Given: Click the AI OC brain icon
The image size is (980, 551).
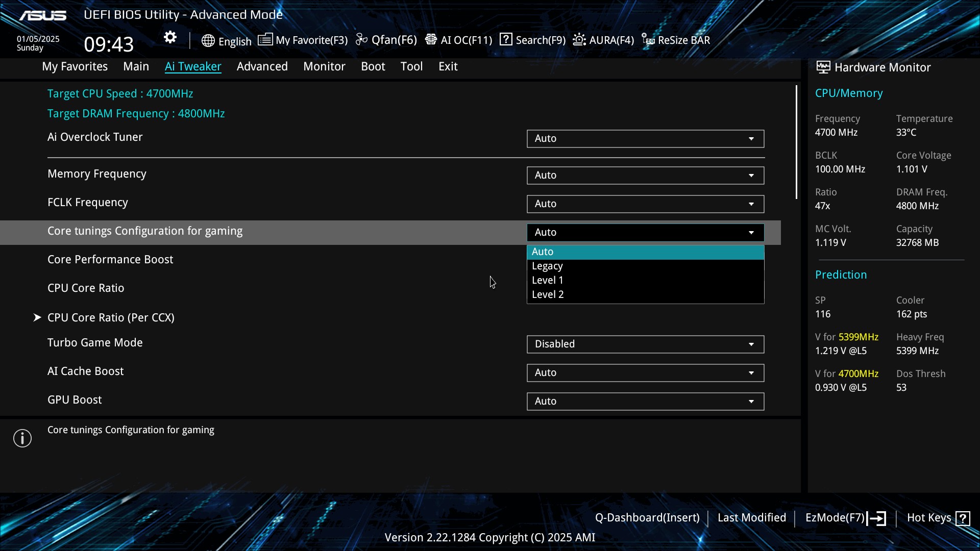Looking at the screenshot, I should (x=431, y=40).
